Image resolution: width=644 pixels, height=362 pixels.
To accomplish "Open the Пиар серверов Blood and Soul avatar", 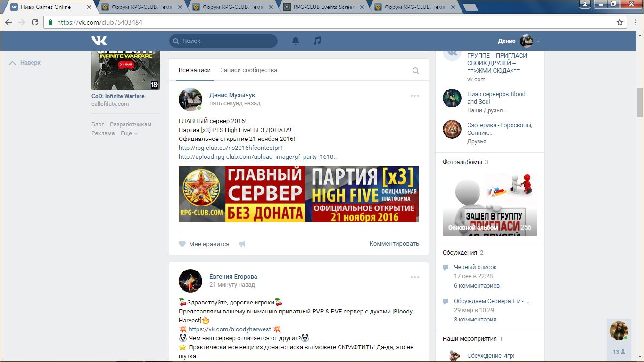I will coord(452,98).
